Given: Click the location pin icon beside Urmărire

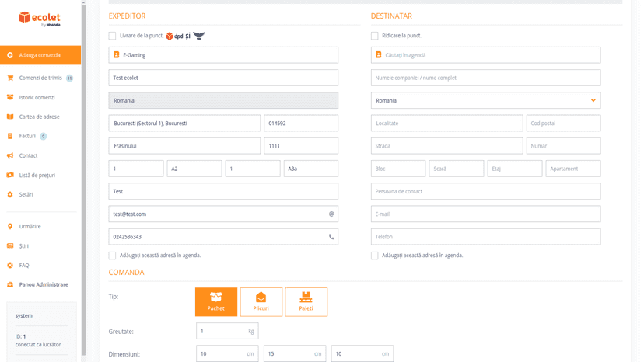Looking at the screenshot, I should click(10, 226).
